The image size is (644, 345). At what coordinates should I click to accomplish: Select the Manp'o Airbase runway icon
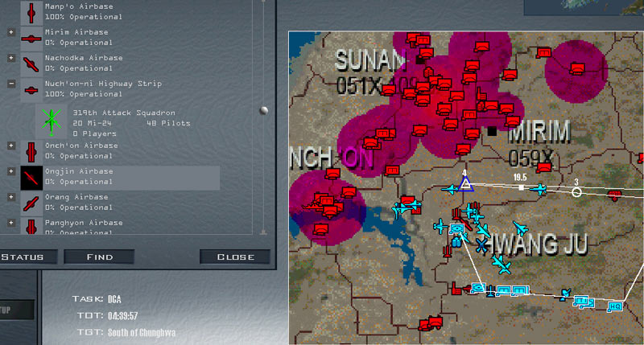tap(31, 13)
